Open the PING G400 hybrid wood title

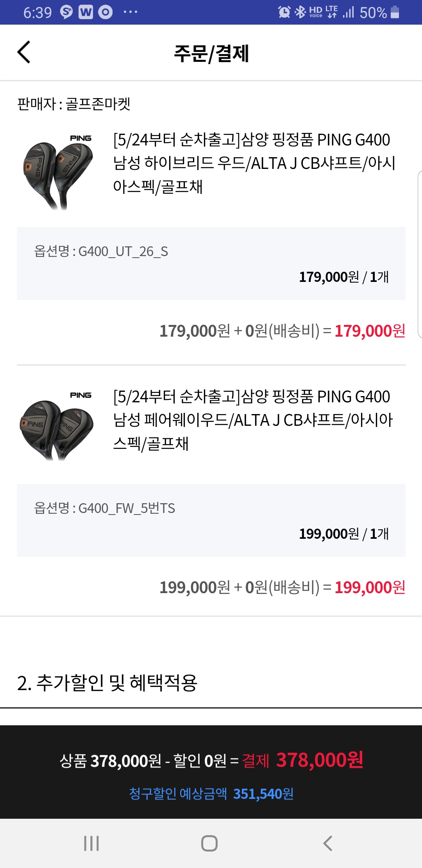pyautogui.click(x=254, y=163)
